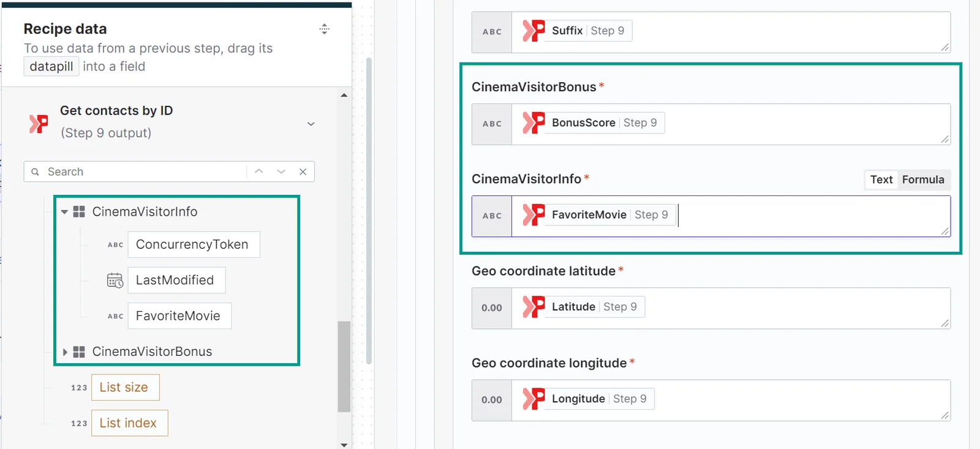Image resolution: width=980 pixels, height=449 pixels.
Task: Select the List size datapill
Action: tap(126, 387)
